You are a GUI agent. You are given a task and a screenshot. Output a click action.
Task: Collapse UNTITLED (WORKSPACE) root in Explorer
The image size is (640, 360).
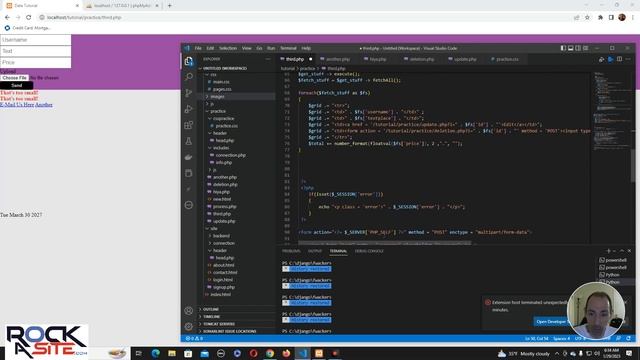(224, 68)
